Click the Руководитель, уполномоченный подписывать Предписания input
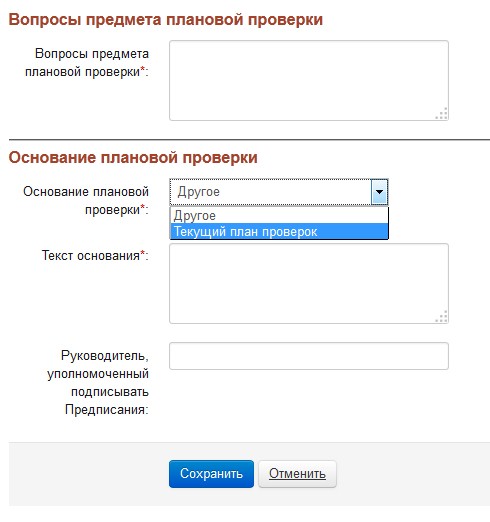The width and height of the screenshot is (490, 522). (x=309, y=356)
